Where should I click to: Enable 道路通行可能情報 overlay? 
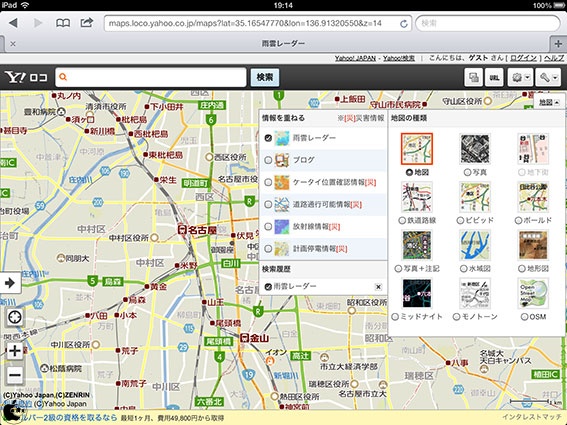click(268, 204)
